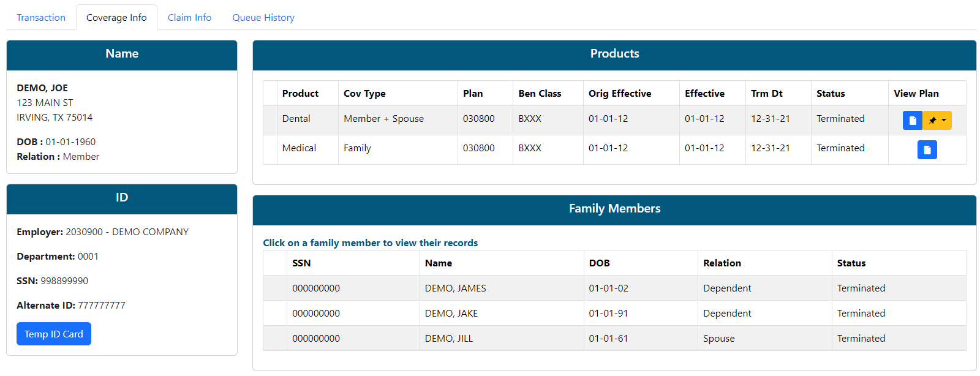Click the Orig Effective column header

[619, 94]
